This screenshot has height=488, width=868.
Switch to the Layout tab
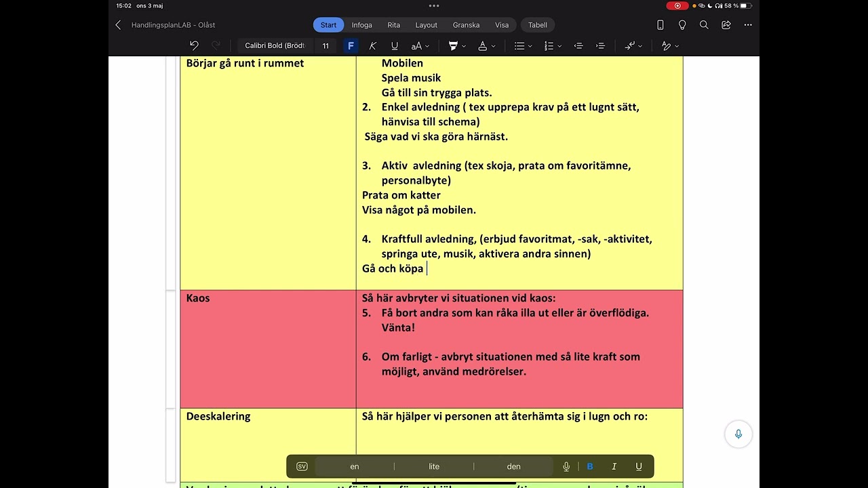[427, 25]
